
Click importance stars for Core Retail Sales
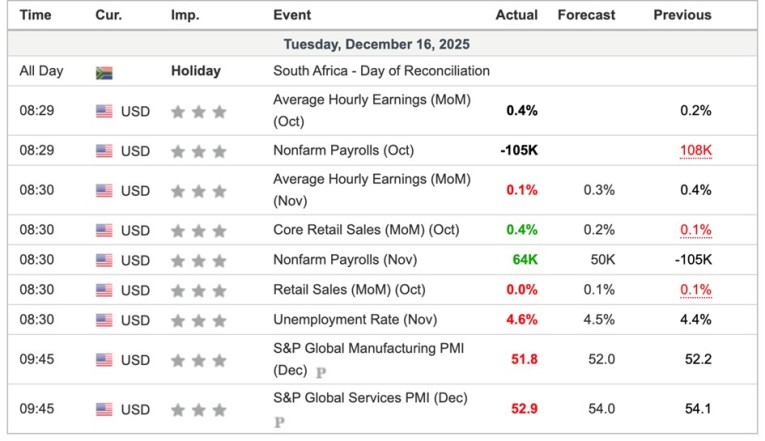point(198,230)
